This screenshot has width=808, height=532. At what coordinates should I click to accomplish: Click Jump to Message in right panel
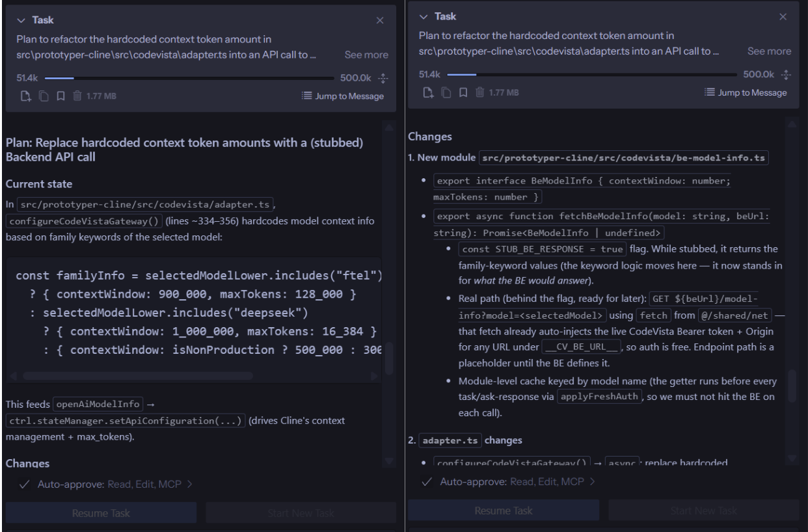click(746, 92)
